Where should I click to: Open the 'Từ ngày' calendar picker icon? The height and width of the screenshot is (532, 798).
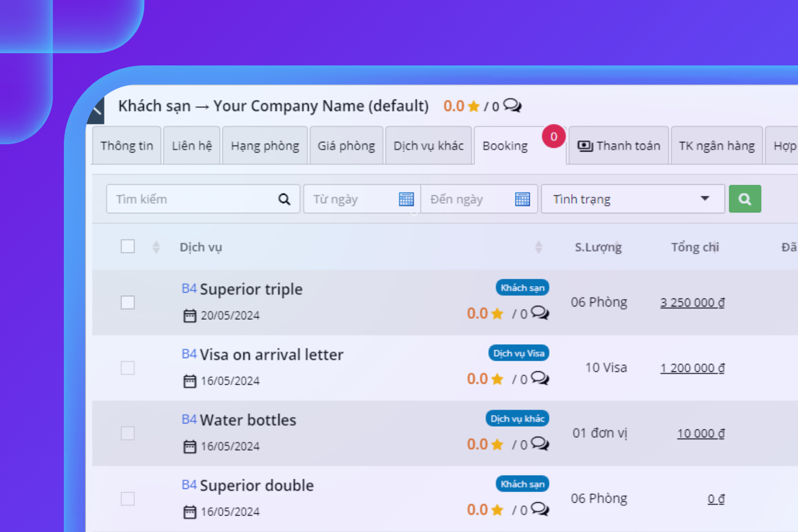click(x=406, y=199)
